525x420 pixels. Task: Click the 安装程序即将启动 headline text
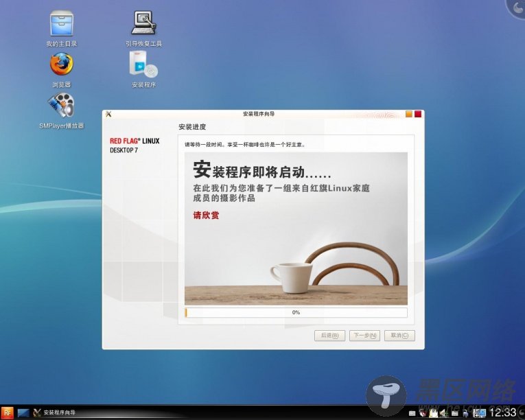(x=262, y=170)
